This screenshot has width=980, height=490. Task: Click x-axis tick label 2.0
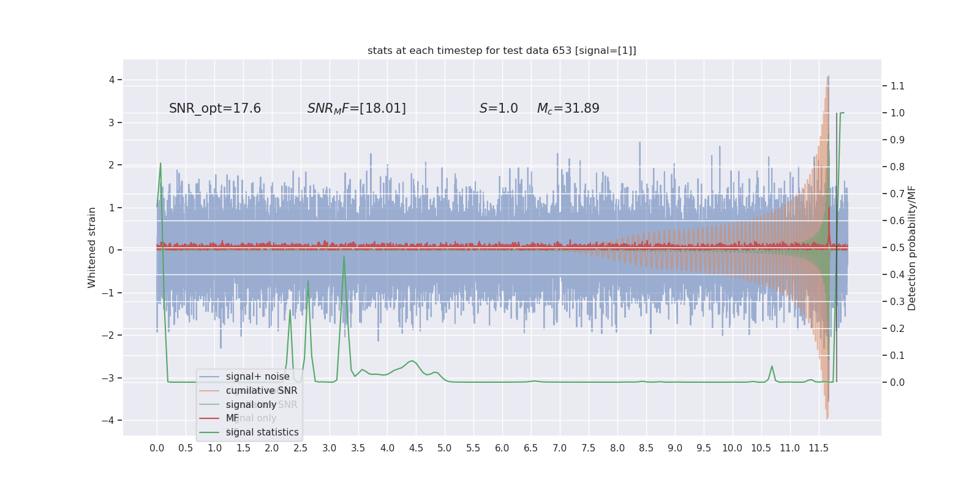(x=272, y=448)
